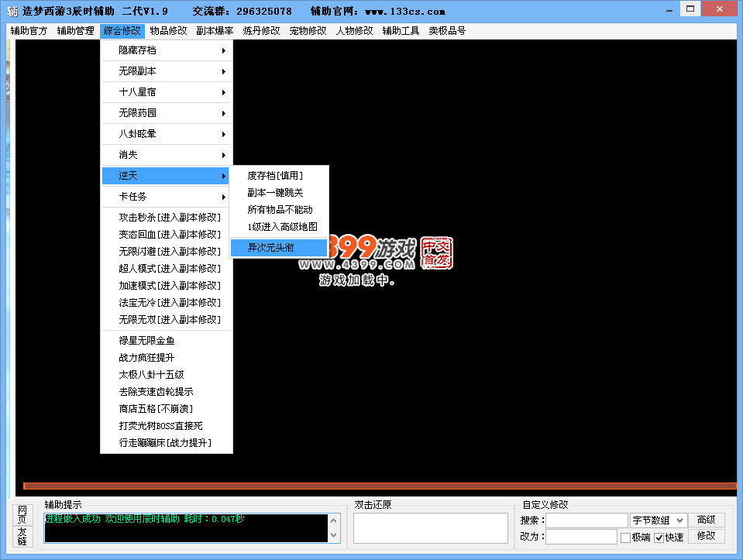Click the 高级 button
The height and width of the screenshot is (560, 743).
tap(706, 520)
